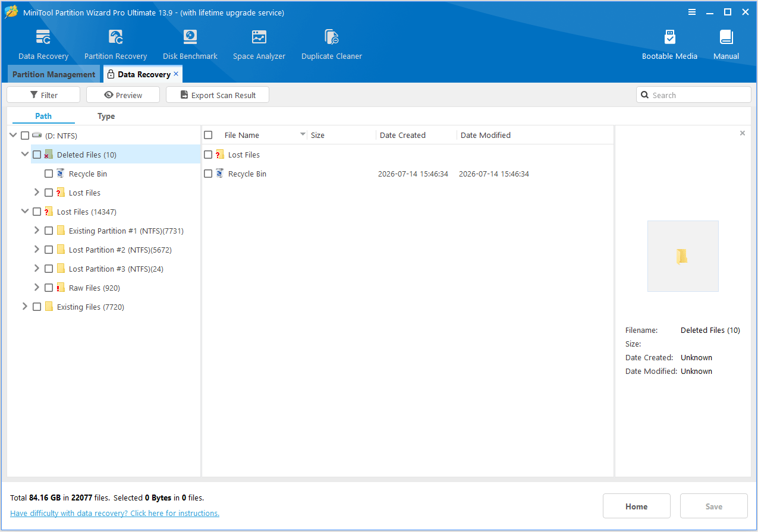Click the Lost Files (14347) folder icon
Viewport: 758px width, 532px height.
pyautogui.click(x=49, y=212)
